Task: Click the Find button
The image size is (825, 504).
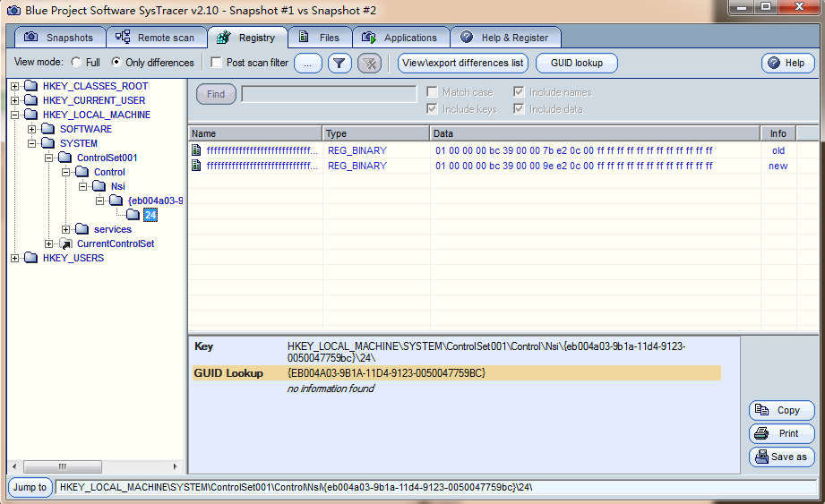Action: click(x=216, y=94)
